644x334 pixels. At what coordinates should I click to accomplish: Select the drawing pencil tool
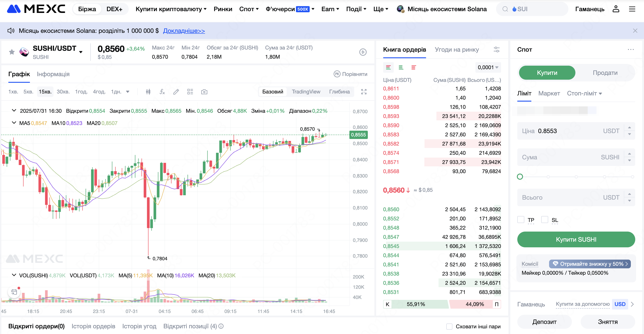coord(176,92)
